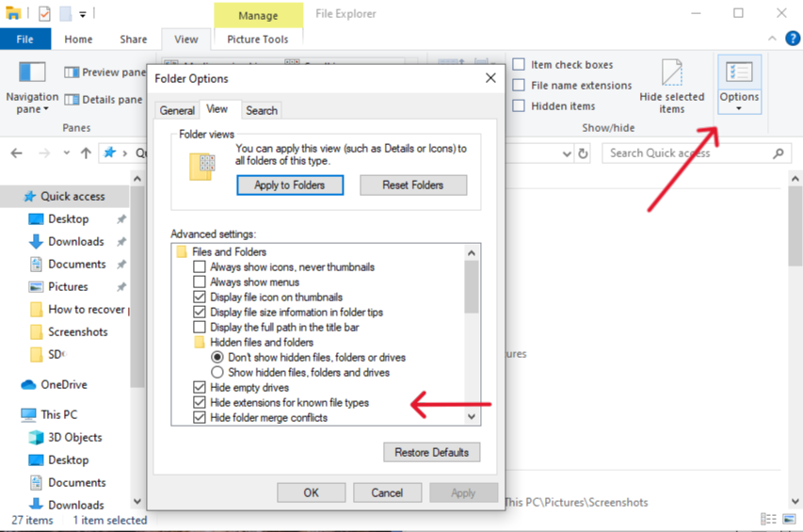The height and width of the screenshot is (532, 803).
Task: Go up one folder level arrow
Action: tap(86, 153)
